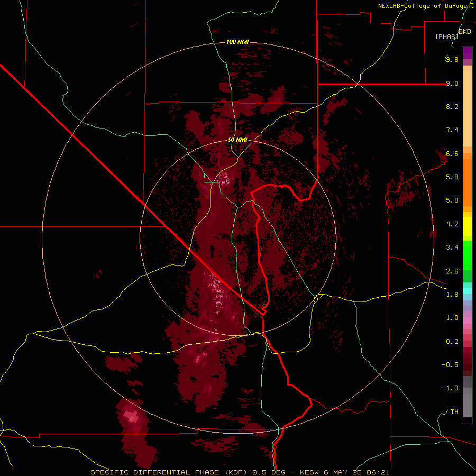Screen dimensions: 476x476
Task: Click the 9.8 value on the color scale
Action: [452, 59]
